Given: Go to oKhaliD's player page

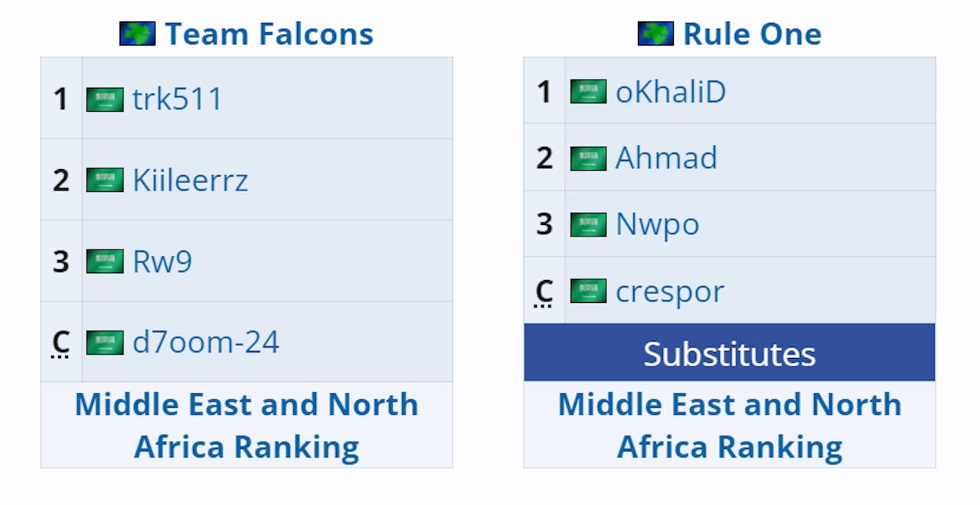Looking at the screenshot, I should tap(671, 92).
